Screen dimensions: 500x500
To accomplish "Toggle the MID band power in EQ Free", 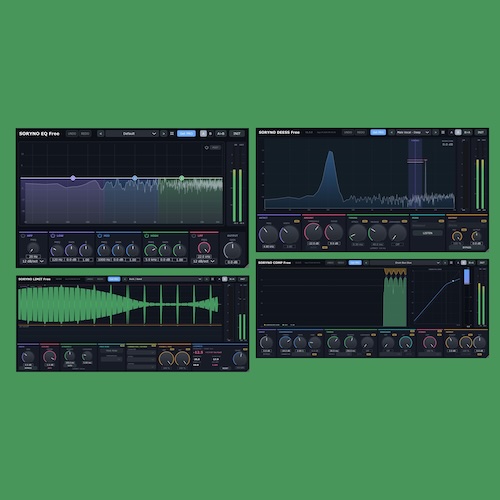I will tap(100, 236).
